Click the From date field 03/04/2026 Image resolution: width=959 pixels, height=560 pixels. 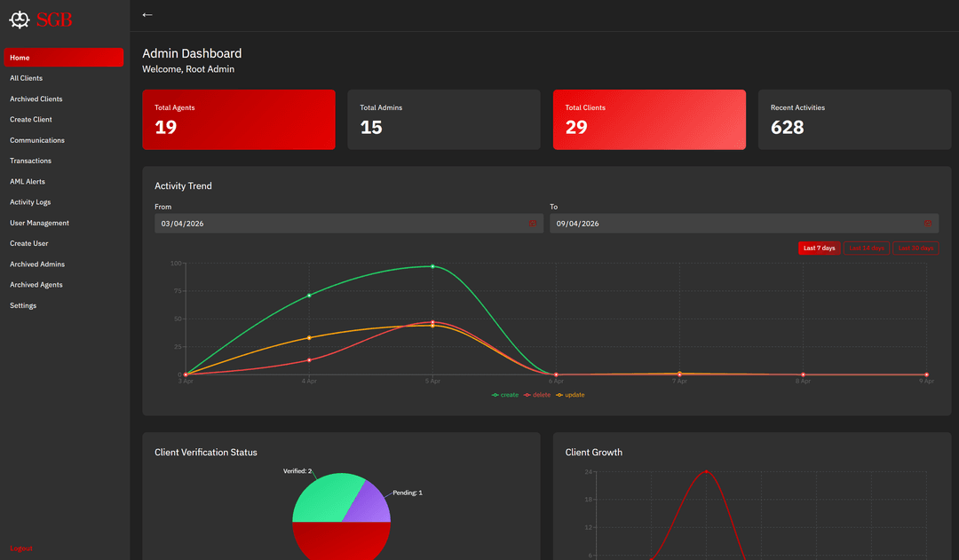349,224
